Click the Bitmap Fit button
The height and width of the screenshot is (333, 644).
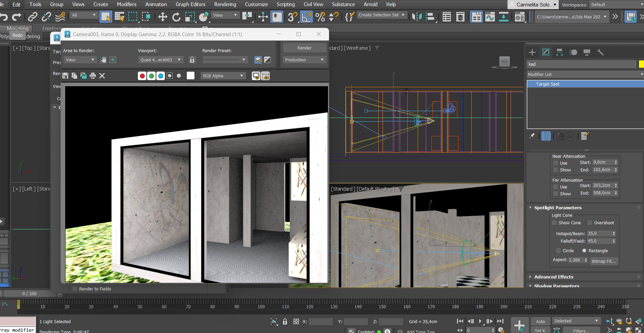click(x=603, y=261)
